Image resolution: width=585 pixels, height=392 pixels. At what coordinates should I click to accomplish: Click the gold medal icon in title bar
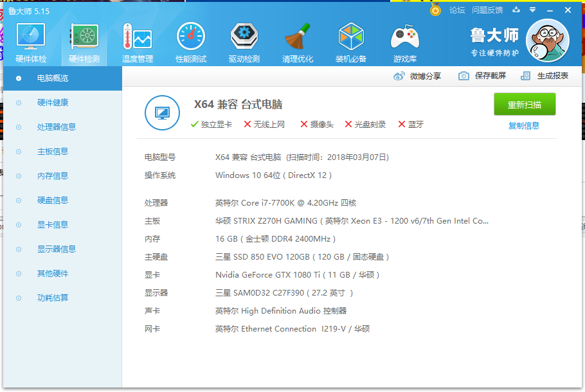[435, 10]
